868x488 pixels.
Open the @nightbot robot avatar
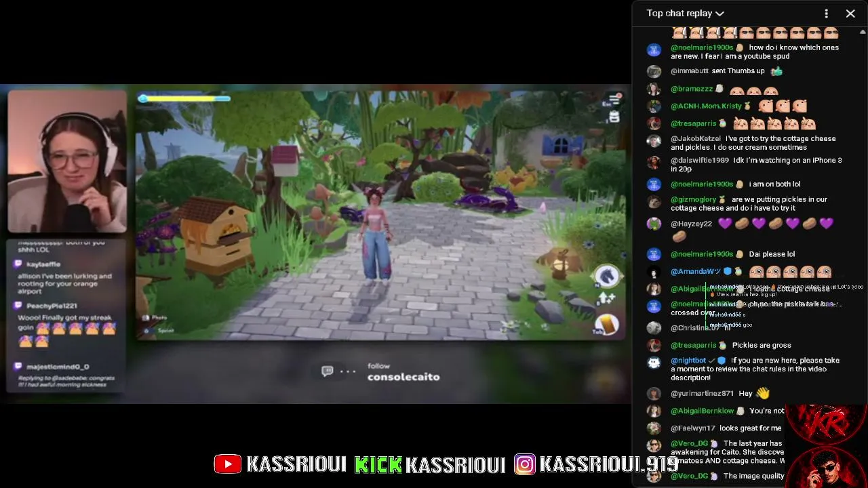point(654,363)
